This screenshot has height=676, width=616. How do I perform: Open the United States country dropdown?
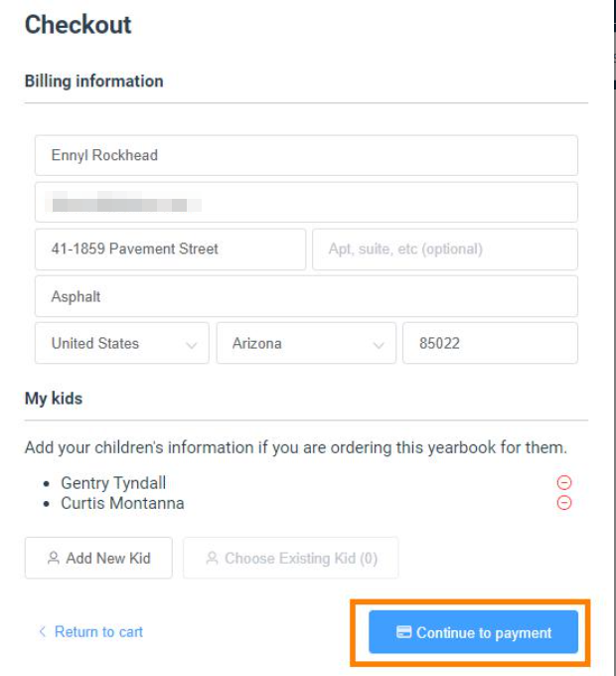point(121,344)
